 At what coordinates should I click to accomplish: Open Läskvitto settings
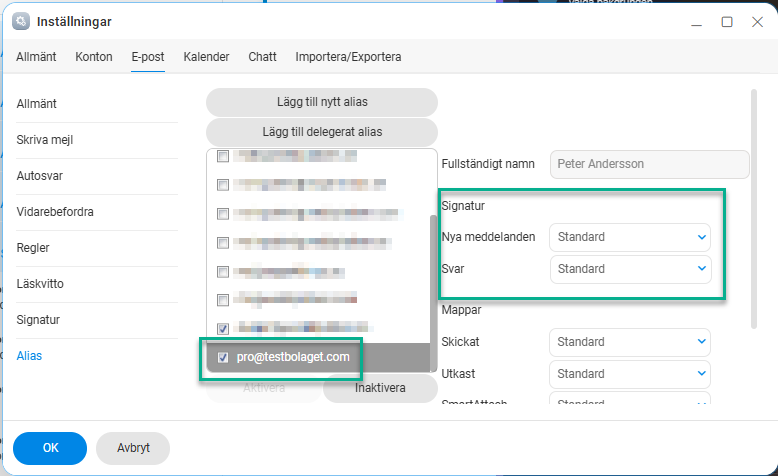[40, 284]
